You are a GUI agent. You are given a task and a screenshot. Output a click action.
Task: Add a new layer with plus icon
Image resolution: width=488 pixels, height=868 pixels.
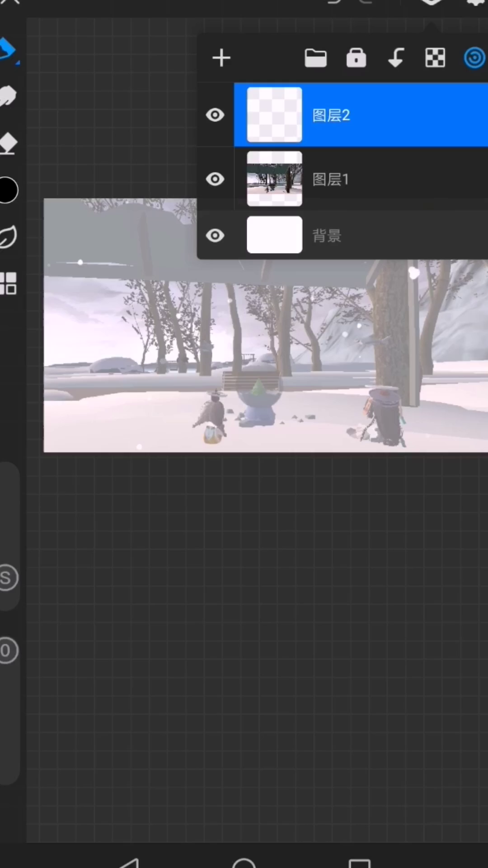tap(221, 58)
